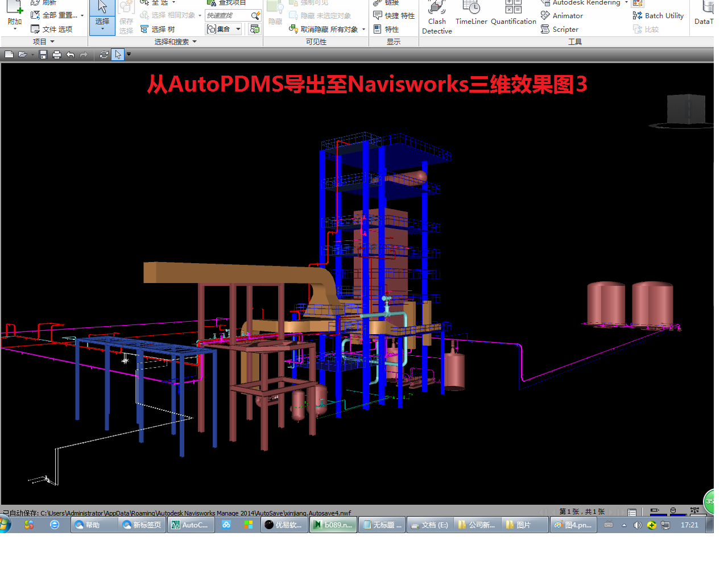Switch to 新标签页 taskbar window
The width and height of the screenshot is (728, 582).
(142, 525)
